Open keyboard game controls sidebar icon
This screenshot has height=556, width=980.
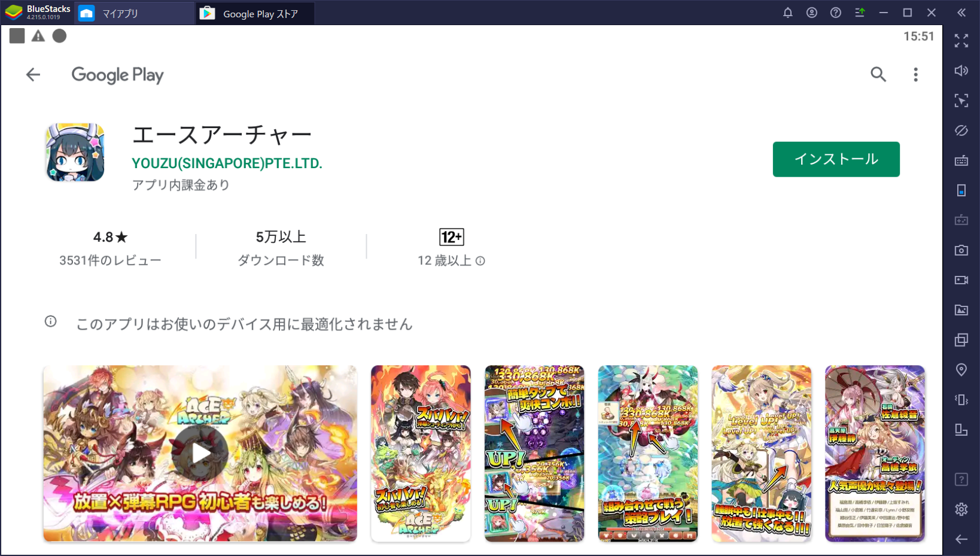[x=961, y=160]
